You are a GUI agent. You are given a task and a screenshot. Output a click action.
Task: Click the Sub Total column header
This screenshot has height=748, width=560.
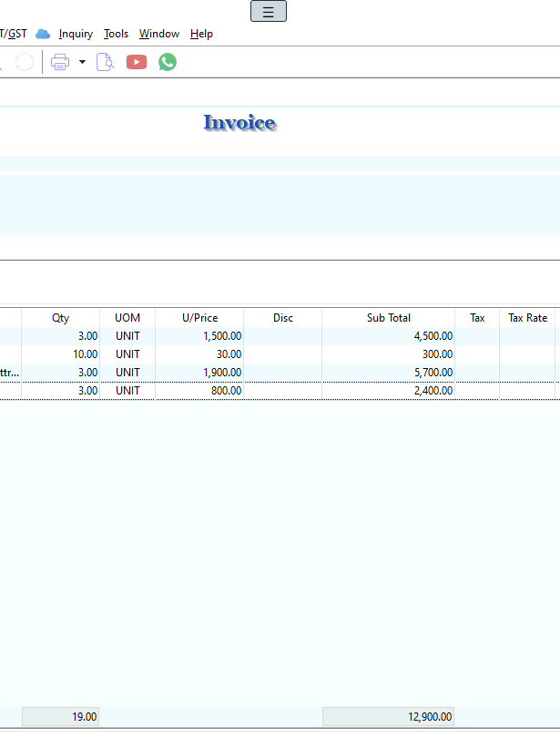click(x=388, y=318)
